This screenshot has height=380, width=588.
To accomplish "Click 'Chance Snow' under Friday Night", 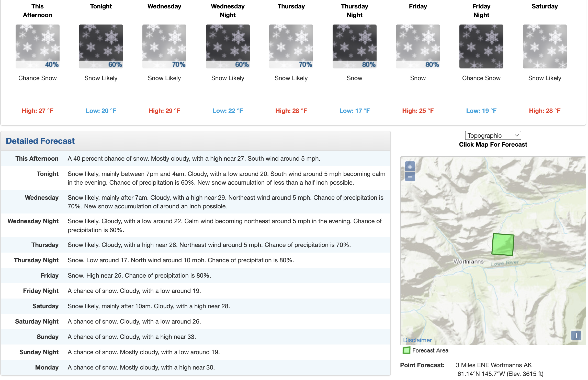I will [x=481, y=78].
